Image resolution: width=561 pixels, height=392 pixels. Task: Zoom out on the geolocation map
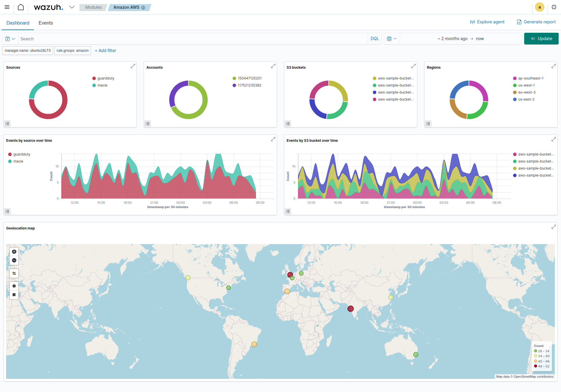(14, 260)
